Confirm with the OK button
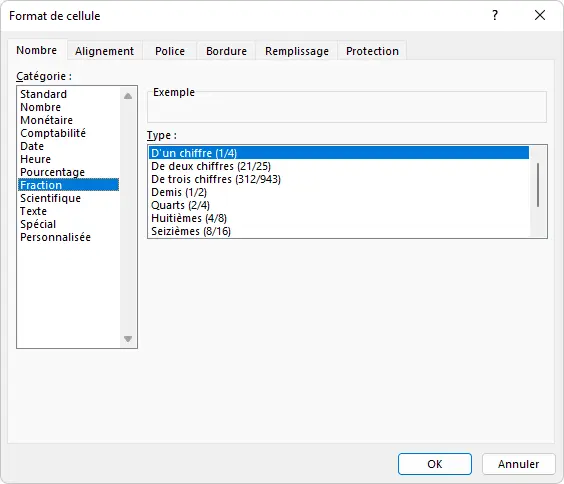 click(435, 464)
